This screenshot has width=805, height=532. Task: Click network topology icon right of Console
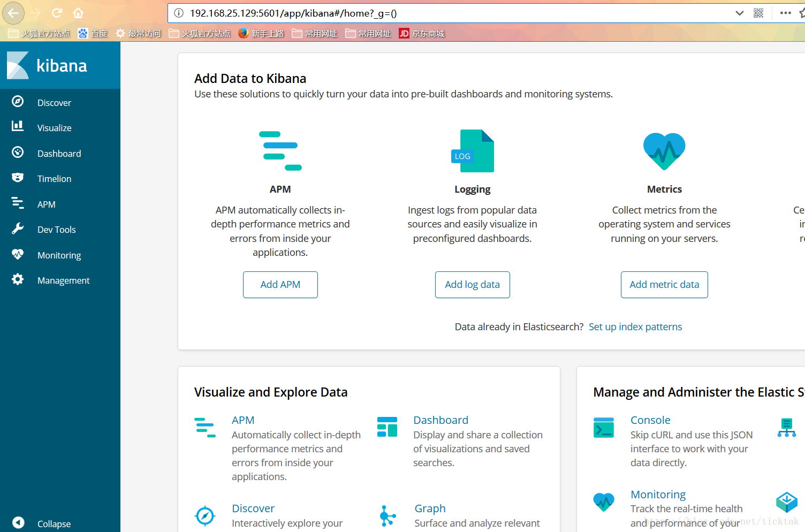[786, 428]
